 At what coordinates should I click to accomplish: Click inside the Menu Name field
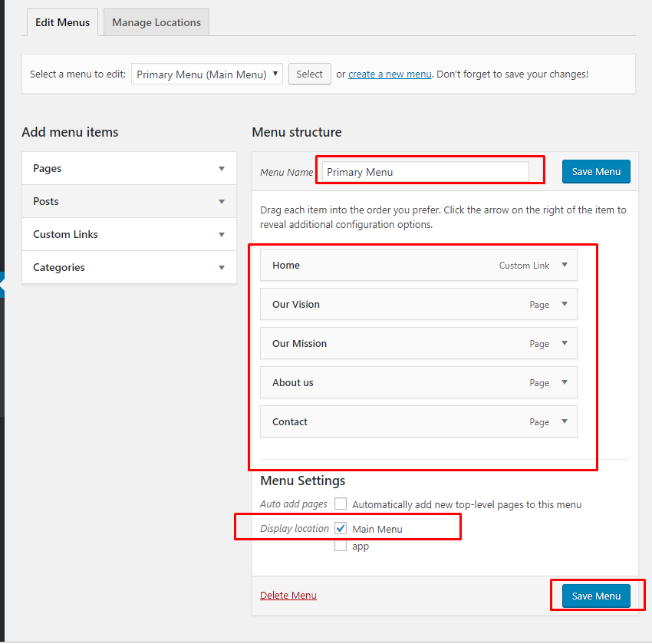click(430, 170)
